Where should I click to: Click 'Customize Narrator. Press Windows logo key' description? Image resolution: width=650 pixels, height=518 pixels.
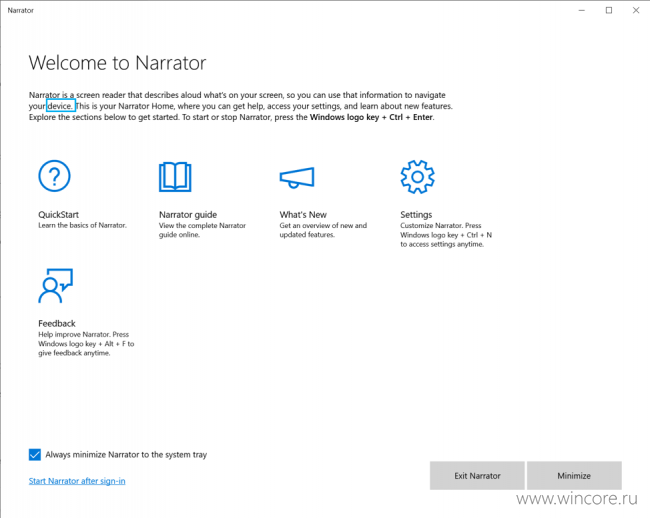(x=446, y=235)
